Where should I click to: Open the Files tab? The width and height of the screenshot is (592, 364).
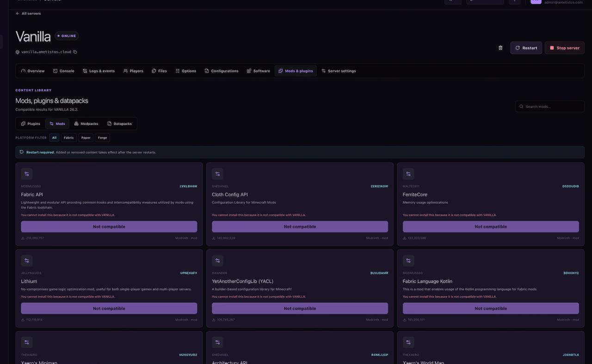160,71
